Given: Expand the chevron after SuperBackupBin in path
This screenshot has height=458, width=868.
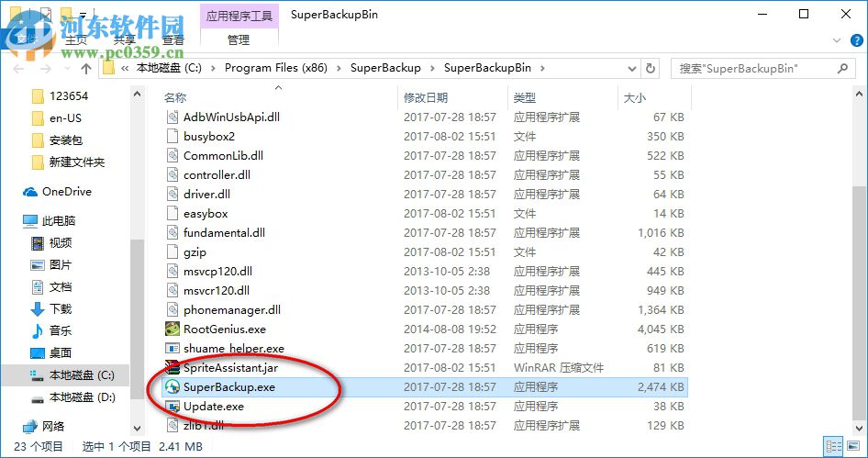Looking at the screenshot, I should pos(542,68).
